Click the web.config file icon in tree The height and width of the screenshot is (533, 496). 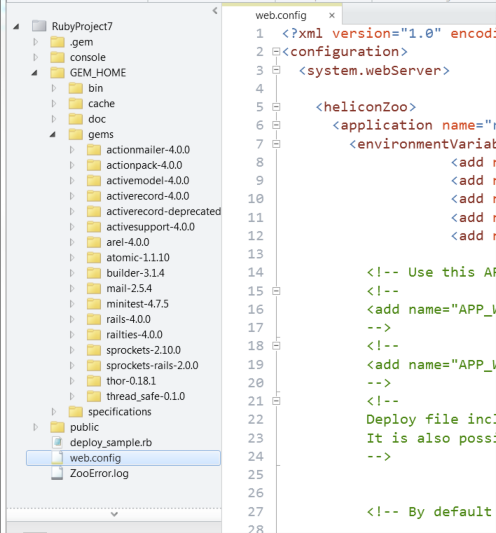[x=57, y=458]
